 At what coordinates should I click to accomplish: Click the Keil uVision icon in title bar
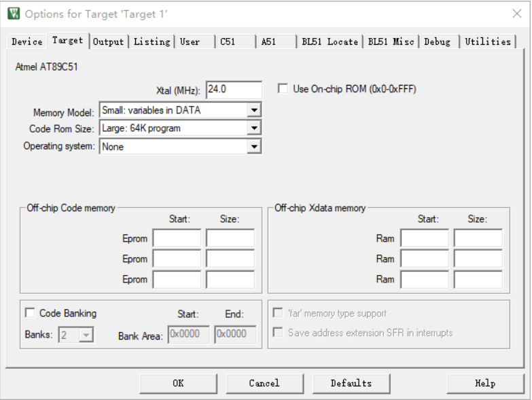[x=14, y=14]
